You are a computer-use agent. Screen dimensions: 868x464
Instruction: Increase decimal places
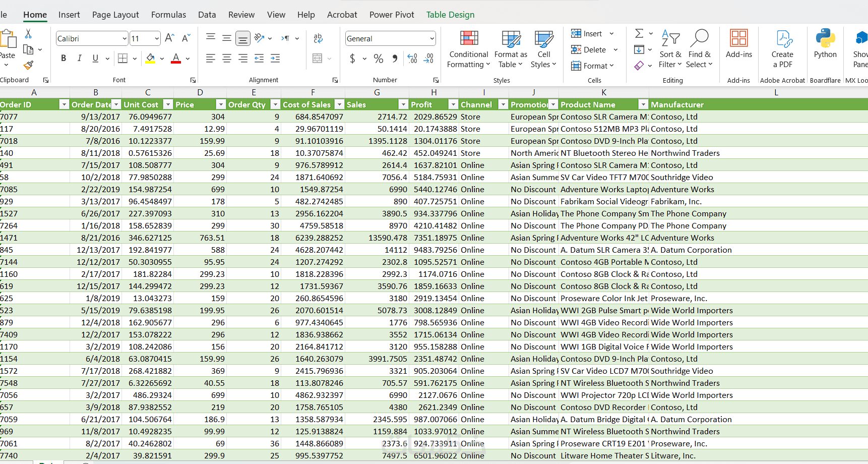click(412, 59)
